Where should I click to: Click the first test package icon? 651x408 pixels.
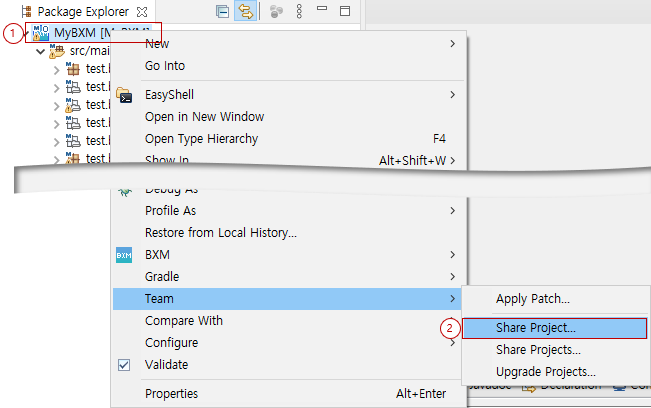tap(73, 69)
